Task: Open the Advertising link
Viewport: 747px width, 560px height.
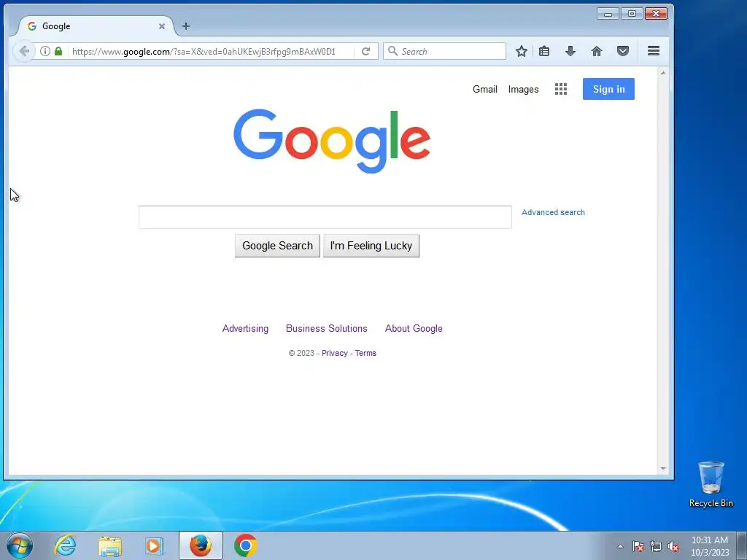Action: click(245, 329)
